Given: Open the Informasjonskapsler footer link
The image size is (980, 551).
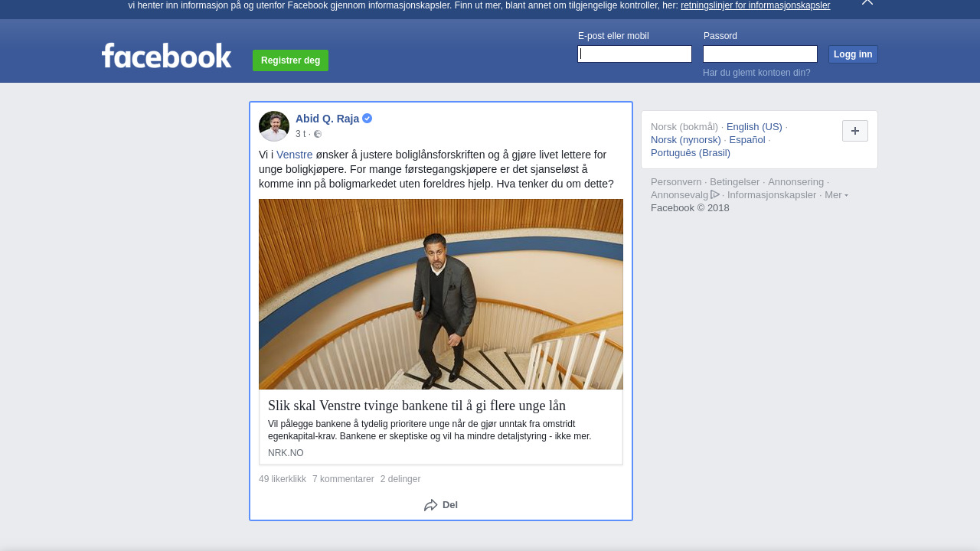Looking at the screenshot, I should (772, 195).
